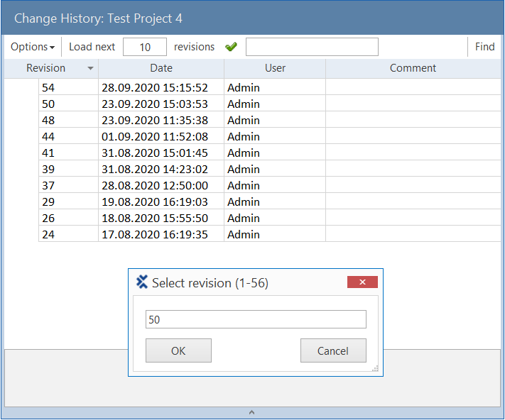Click the Load next toolbar label
505x420 pixels.
click(x=92, y=47)
